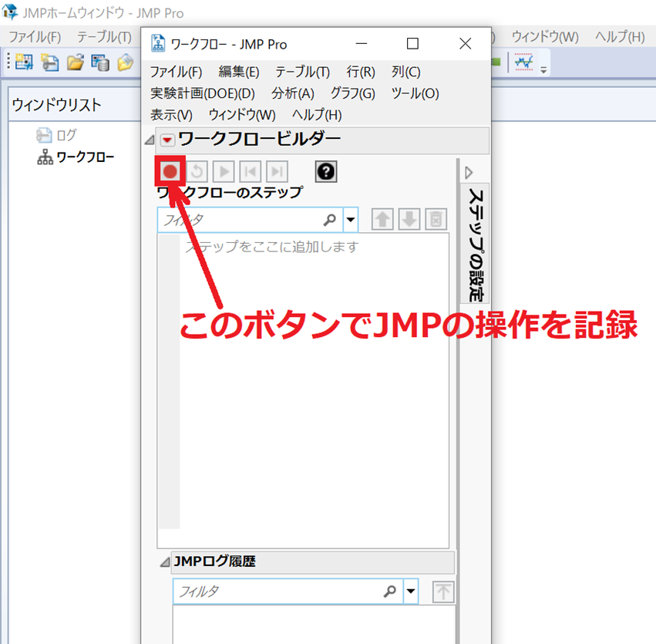The image size is (656, 644).
Task: Click the rightmost folder icon in the home window toolbar
Action: 125,62
